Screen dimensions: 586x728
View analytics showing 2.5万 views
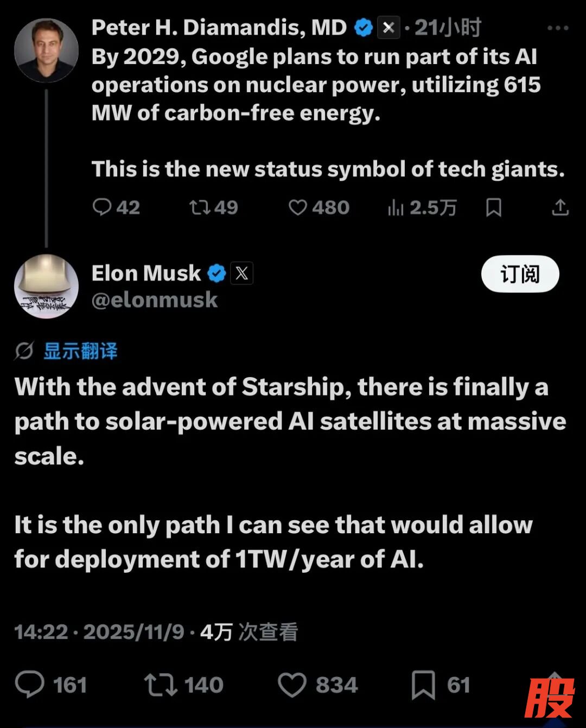(396, 207)
